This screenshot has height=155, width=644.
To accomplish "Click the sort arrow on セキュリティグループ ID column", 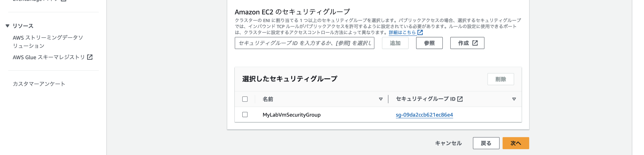I will coord(514,99).
